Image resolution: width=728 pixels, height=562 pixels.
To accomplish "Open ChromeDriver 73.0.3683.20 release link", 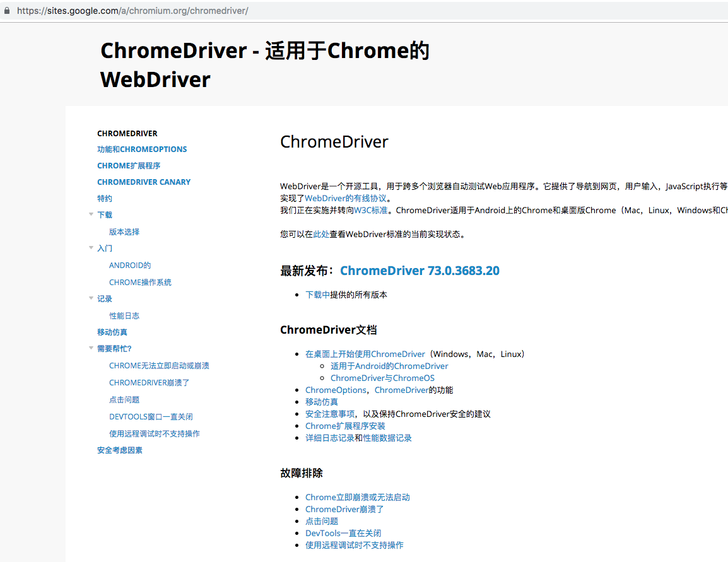I will pos(420,271).
